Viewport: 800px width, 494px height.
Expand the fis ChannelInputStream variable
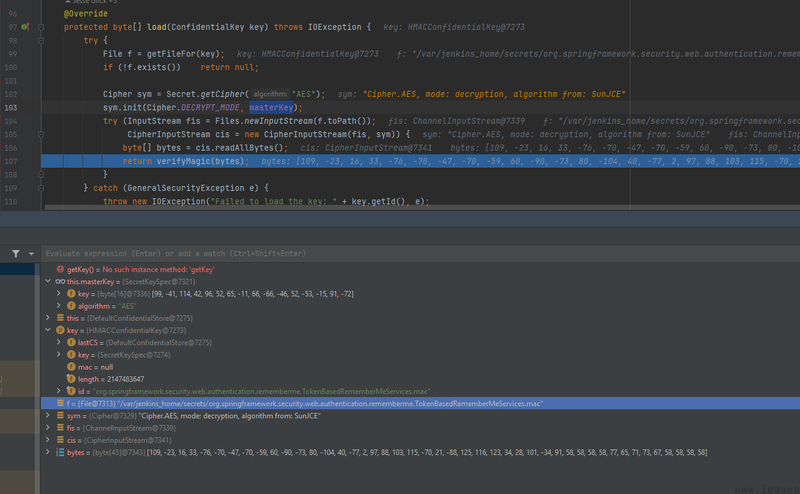tap(47, 428)
